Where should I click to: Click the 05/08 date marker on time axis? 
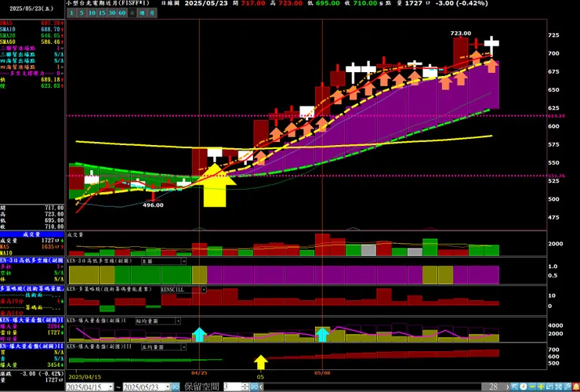pyautogui.click(x=322, y=372)
